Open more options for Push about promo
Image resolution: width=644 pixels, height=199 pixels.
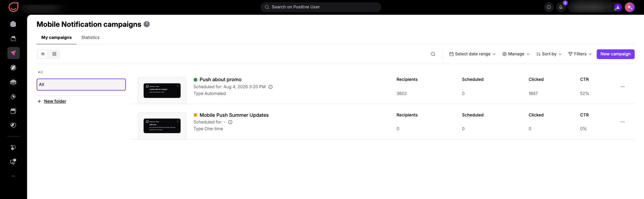pos(623,87)
